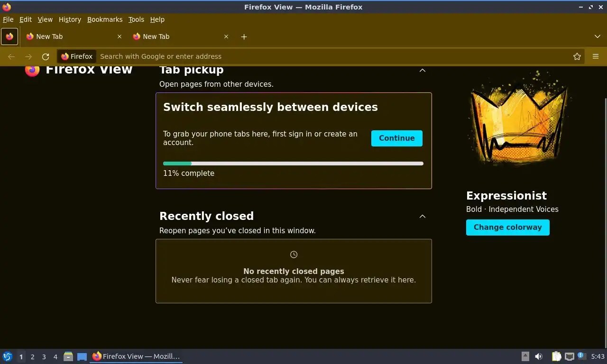
Task: Open the pinned Firefox View tab
Action: point(9,36)
